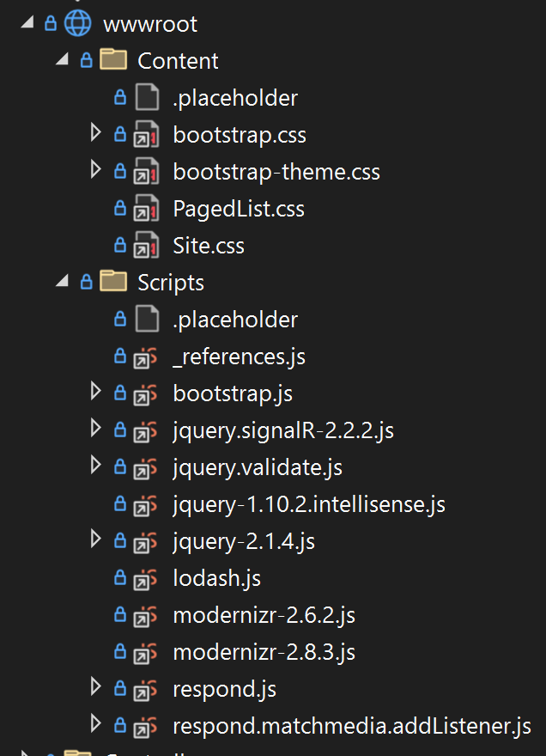The height and width of the screenshot is (756, 546).
Task: Select jquery.signalR-2.2.2.js file name
Action: tap(283, 431)
